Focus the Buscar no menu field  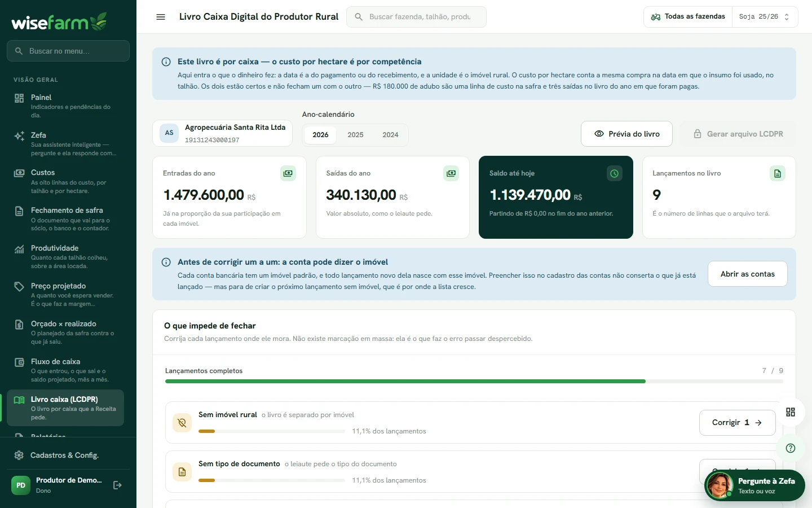click(x=68, y=51)
